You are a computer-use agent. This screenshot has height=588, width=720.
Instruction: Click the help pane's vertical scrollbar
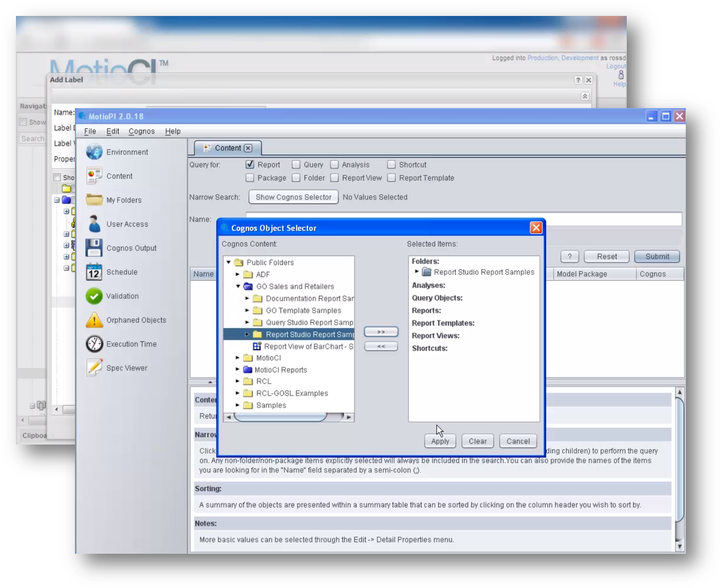pyautogui.click(x=680, y=460)
